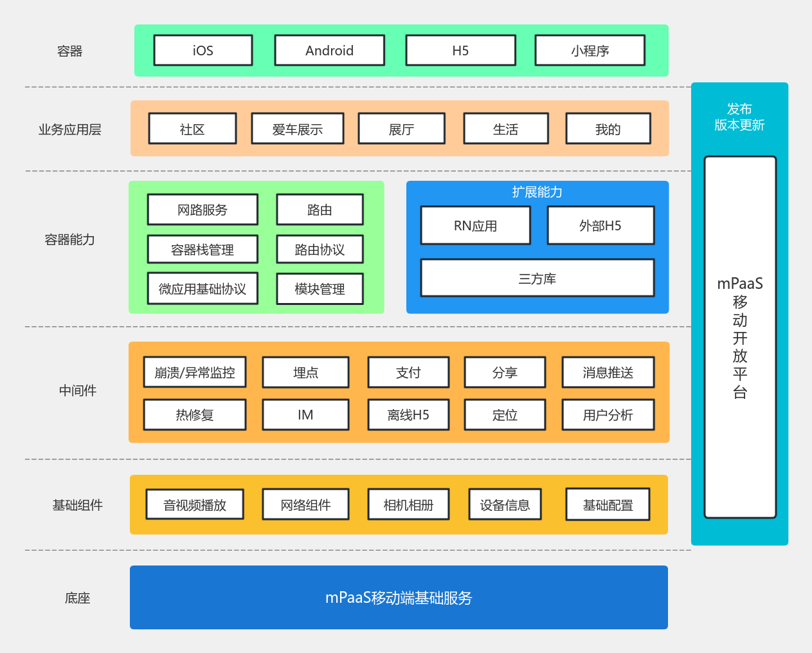Select the 网路服务 box

pyautogui.click(x=203, y=210)
